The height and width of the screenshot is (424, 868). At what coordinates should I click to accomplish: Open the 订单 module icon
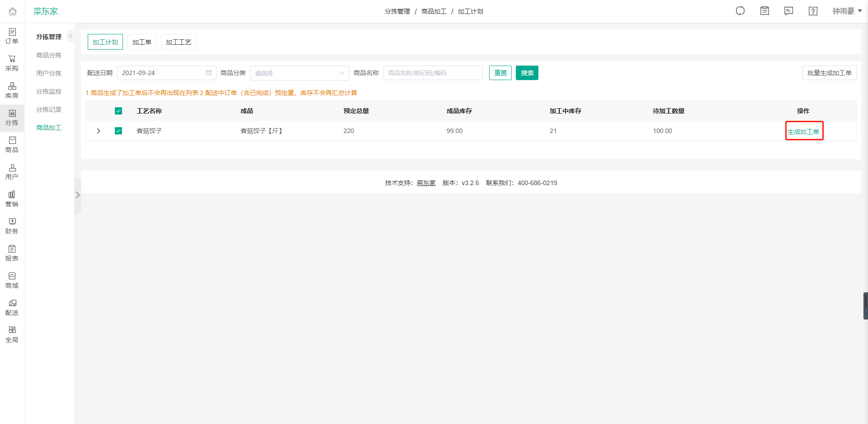12,36
